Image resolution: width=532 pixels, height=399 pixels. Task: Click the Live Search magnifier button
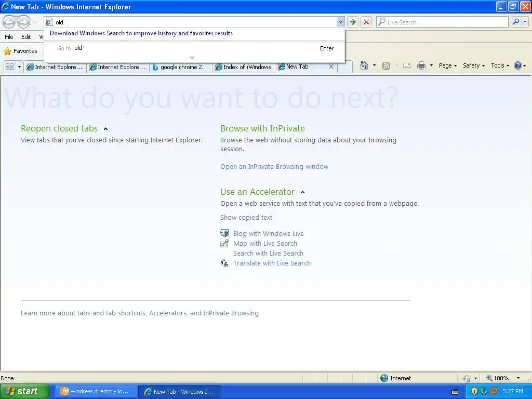516,22
